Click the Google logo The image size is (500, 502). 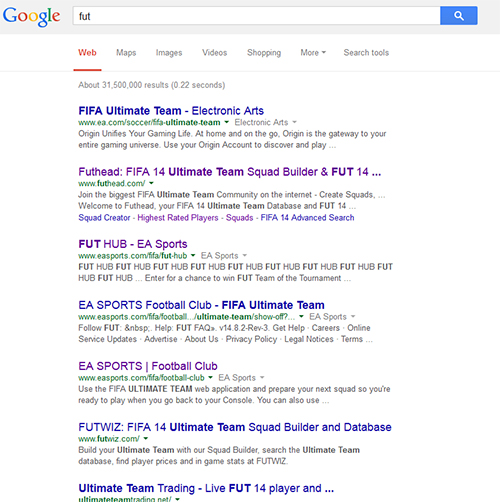point(32,16)
